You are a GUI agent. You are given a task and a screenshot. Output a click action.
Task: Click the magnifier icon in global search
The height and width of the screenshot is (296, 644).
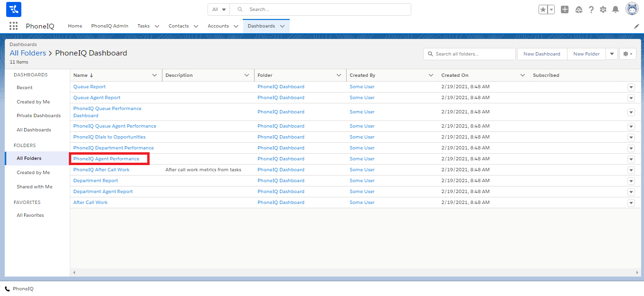point(240,9)
